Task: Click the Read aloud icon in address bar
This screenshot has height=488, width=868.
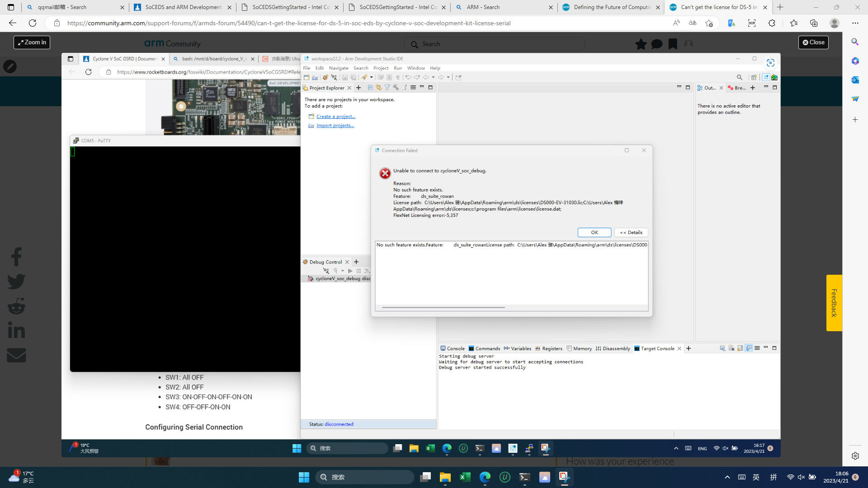Action: tap(676, 23)
